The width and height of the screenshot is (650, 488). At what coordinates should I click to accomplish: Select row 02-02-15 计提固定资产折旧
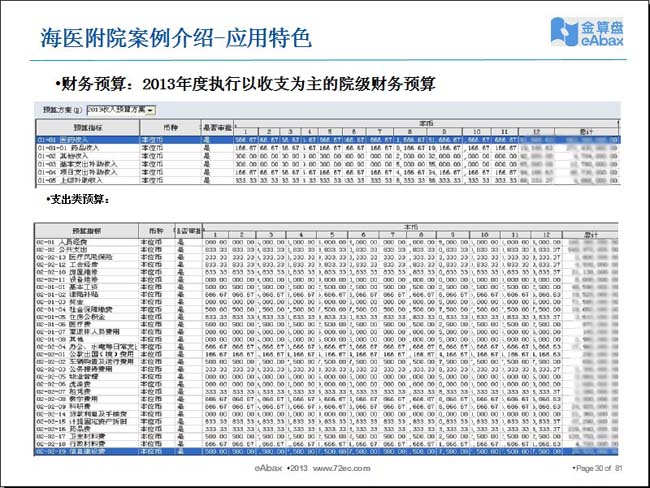326,421
